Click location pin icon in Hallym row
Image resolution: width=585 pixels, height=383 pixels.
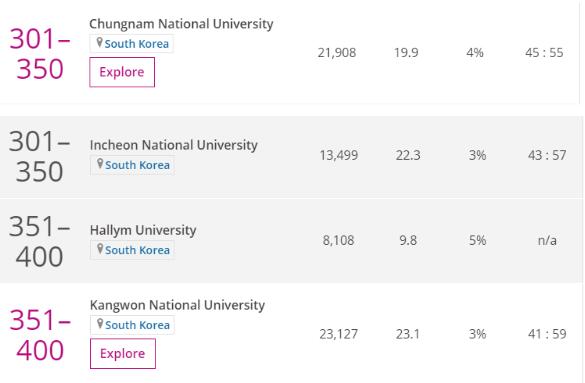tap(100, 249)
